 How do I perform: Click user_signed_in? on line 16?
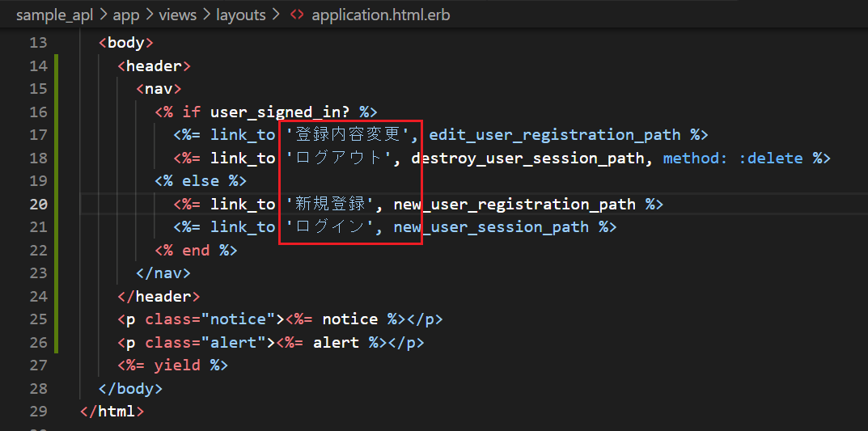[x=280, y=112]
